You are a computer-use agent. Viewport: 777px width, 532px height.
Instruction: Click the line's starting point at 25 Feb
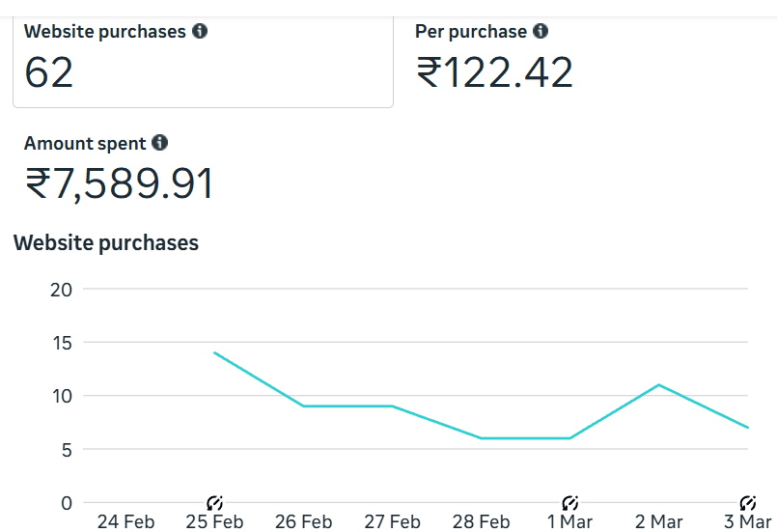pyautogui.click(x=214, y=352)
